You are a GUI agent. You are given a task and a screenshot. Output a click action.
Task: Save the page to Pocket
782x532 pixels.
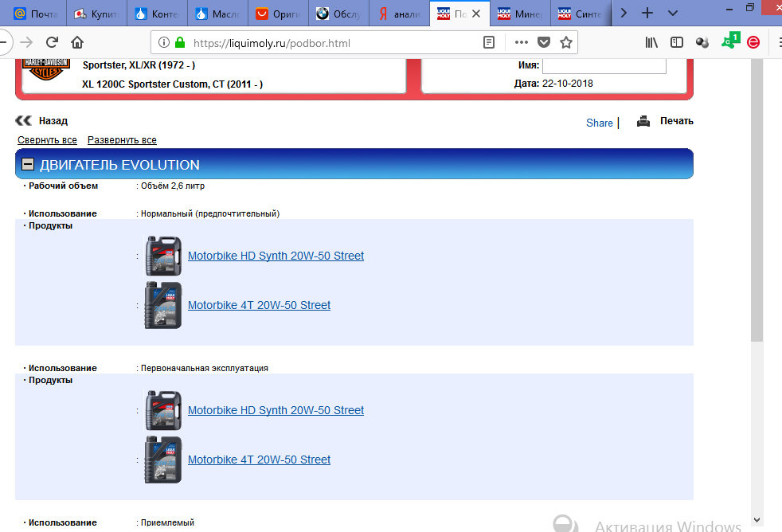pyautogui.click(x=544, y=43)
